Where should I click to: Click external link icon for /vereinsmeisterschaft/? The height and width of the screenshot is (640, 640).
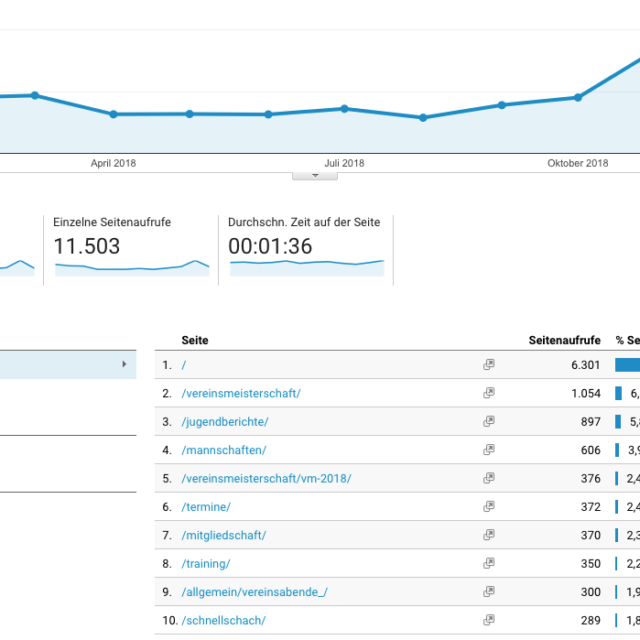pyautogui.click(x=488, y=393)
